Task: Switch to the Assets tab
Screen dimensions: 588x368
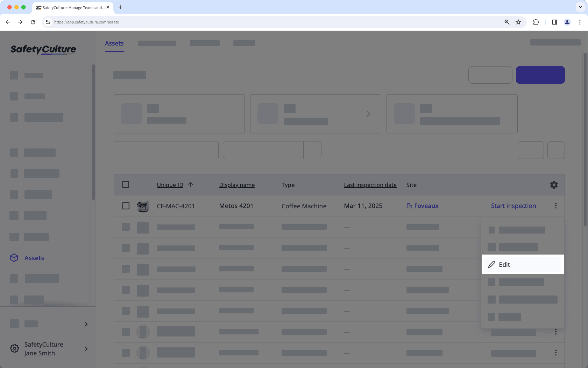Action: coord(114,43)
